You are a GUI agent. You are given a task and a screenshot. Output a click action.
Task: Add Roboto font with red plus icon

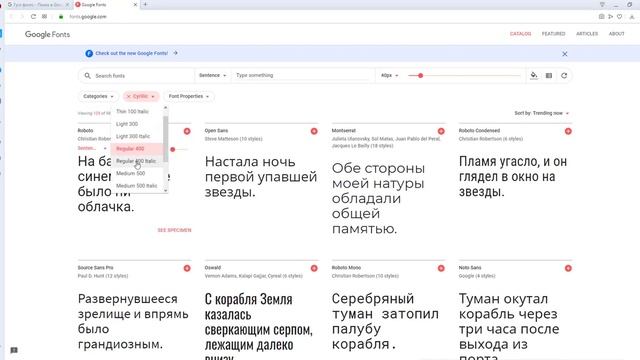[x=187, y=131]
